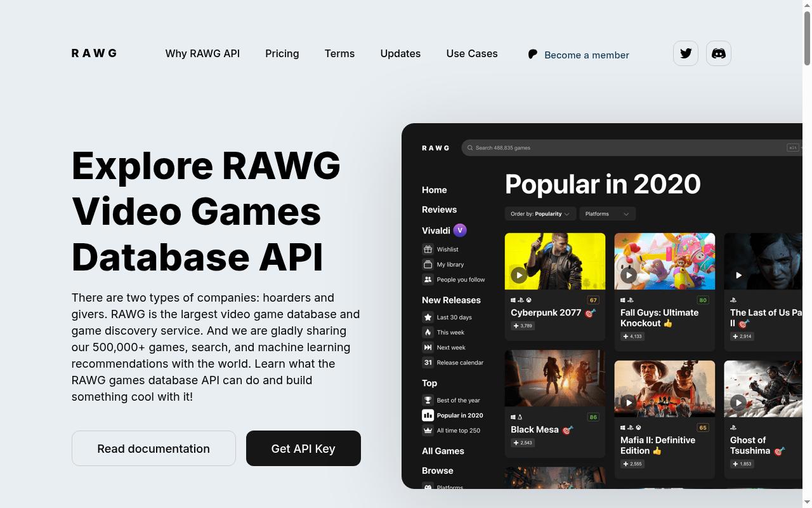Click the 80 metascore on Fall Guys

[703, 300]
